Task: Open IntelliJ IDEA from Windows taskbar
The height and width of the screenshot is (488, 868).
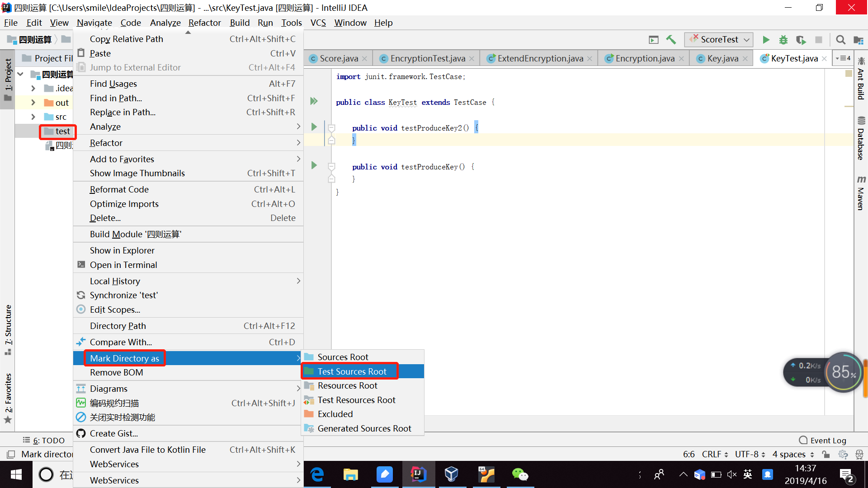Action: pyautogui.click(x=418, y=474)
